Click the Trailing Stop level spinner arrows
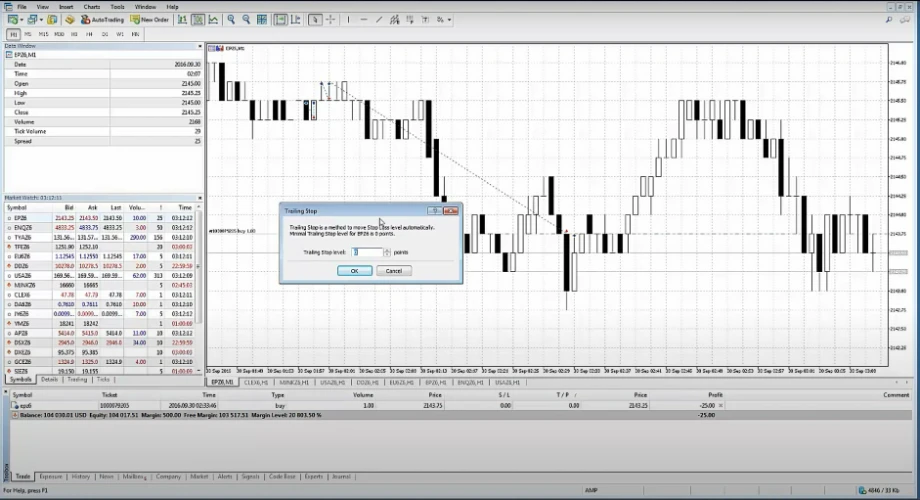 pos(387,252)
